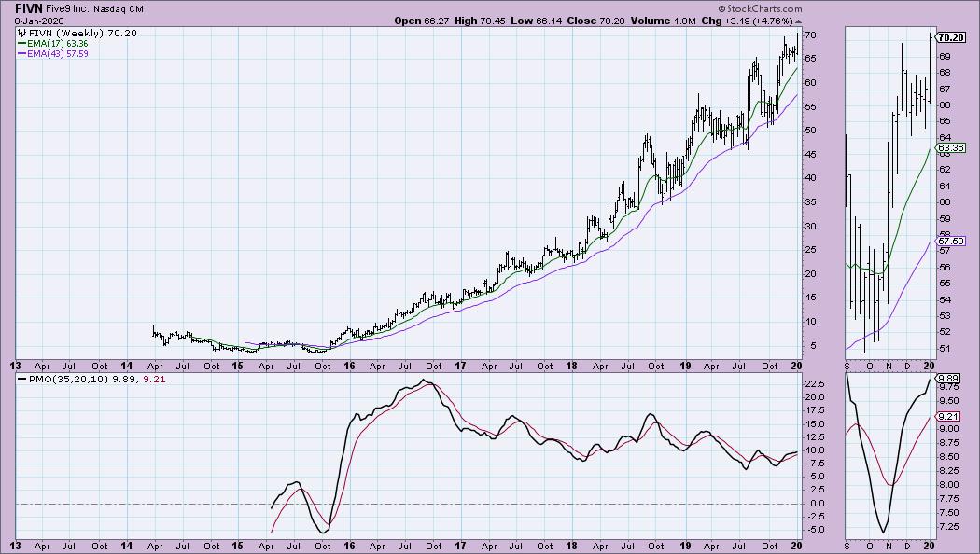Click the boxed 70.20 price tag on zoom panel axis
Screen dimensions: 980x554
click(951, 37)
